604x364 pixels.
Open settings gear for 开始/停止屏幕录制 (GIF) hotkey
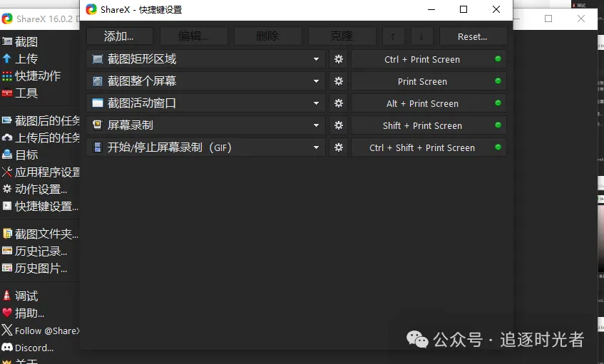(x=339, y=147)
